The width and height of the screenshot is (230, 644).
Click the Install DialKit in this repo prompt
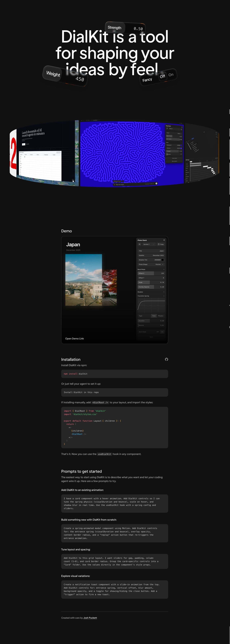click(x=114, y=392)
